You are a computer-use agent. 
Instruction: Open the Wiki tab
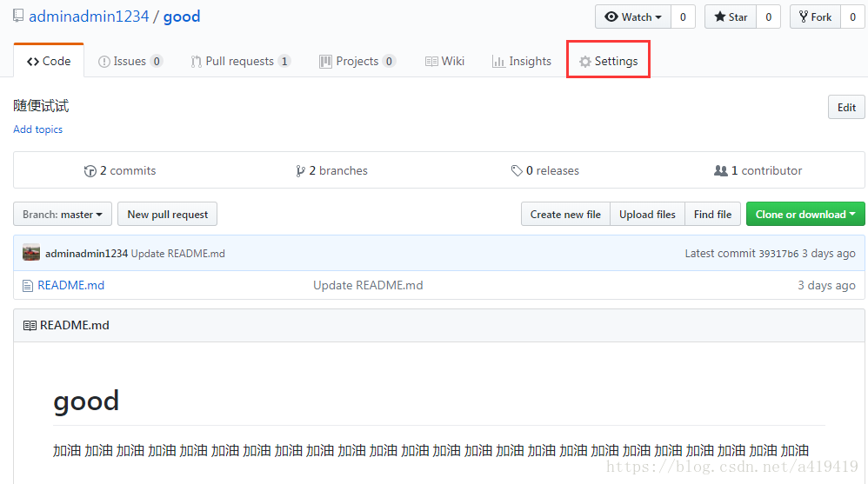click(x=445, y=61)
